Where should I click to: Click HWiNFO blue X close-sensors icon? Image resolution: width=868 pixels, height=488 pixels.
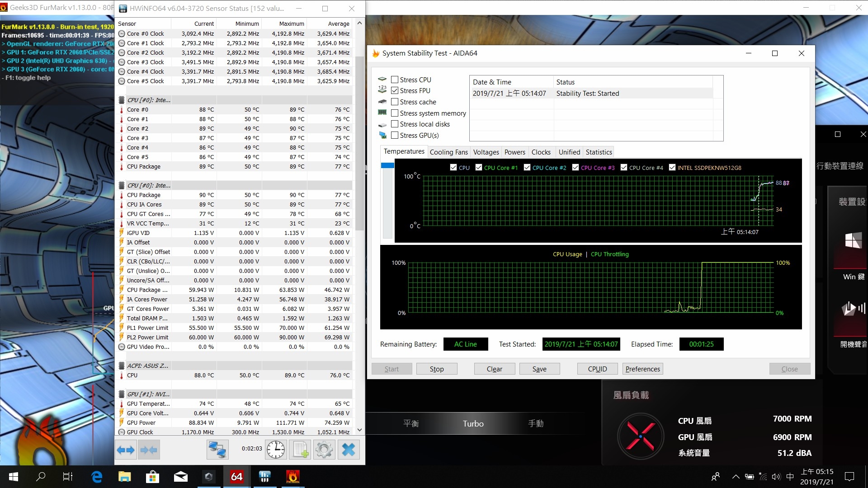[x=349, y=450]
